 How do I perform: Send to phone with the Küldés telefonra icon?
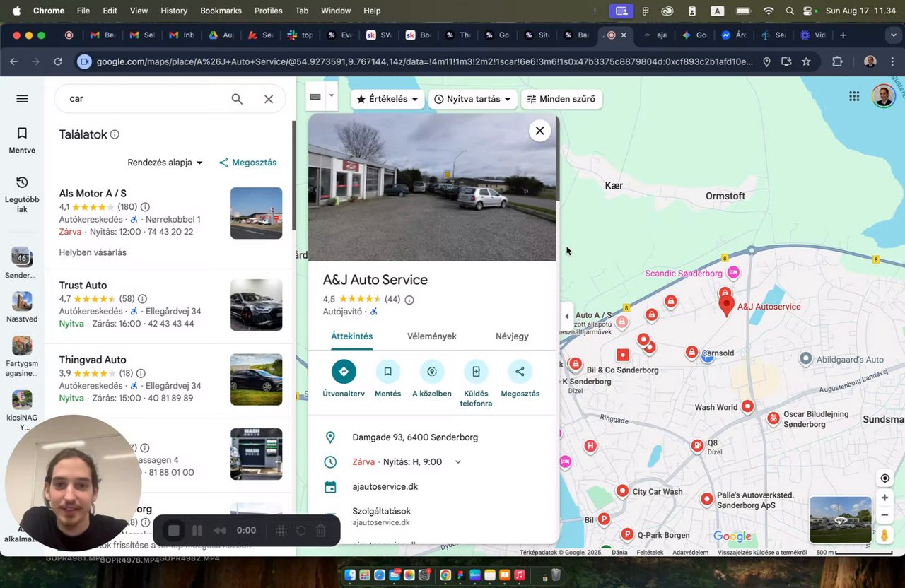[476, 372]
